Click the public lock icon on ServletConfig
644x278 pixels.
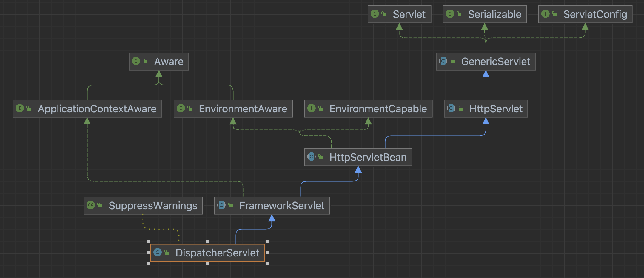pyautogui.click(x=554, y=14)
